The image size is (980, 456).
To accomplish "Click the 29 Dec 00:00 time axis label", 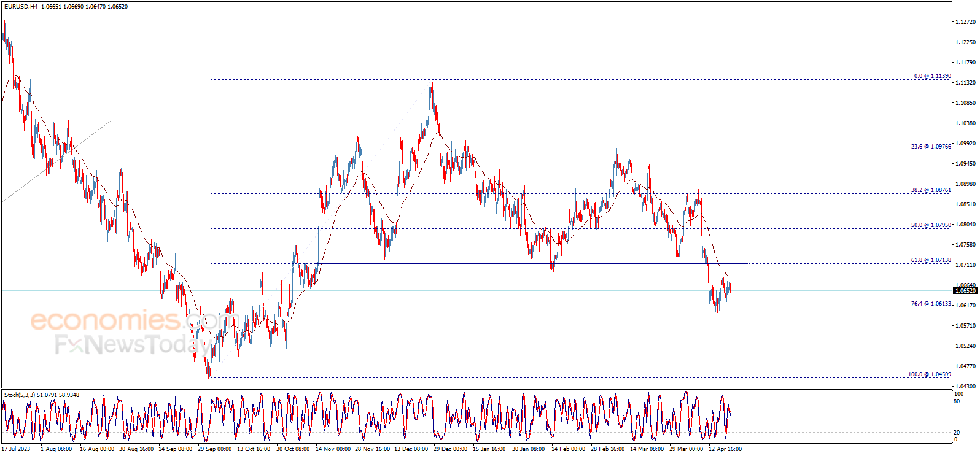I will 450,449.
